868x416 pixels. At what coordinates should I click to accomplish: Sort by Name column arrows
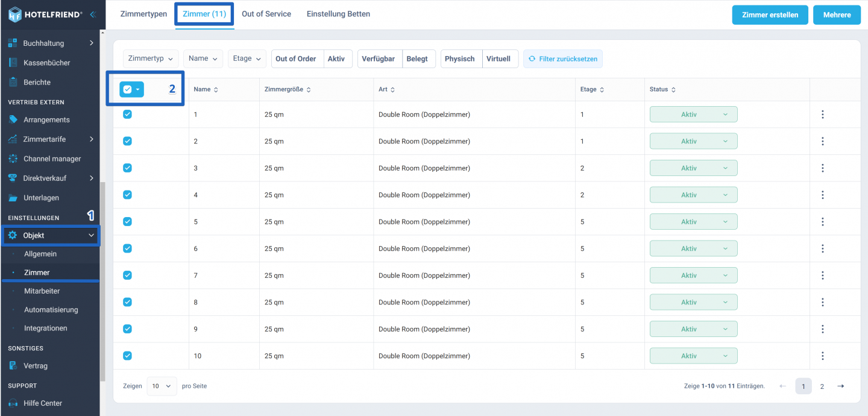(216, 90)
